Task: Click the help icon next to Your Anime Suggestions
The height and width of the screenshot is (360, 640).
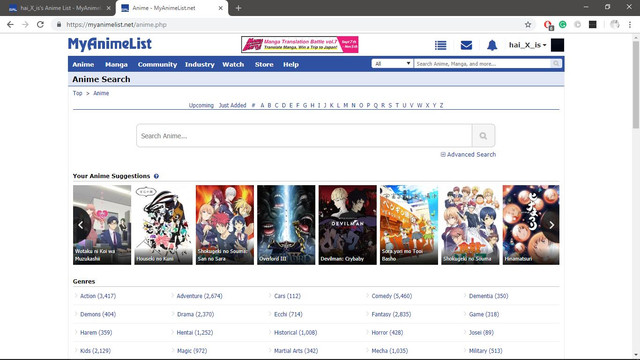Action: pos(156,176)
